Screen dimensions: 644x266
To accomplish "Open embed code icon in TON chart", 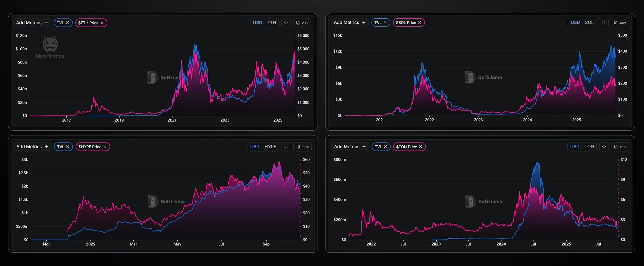I will pos(604,147).
